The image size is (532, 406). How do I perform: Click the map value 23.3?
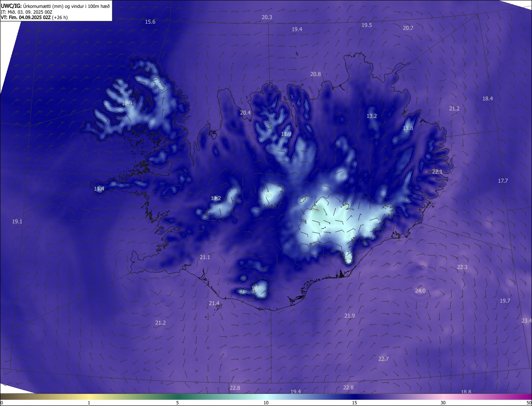point(462,267)
